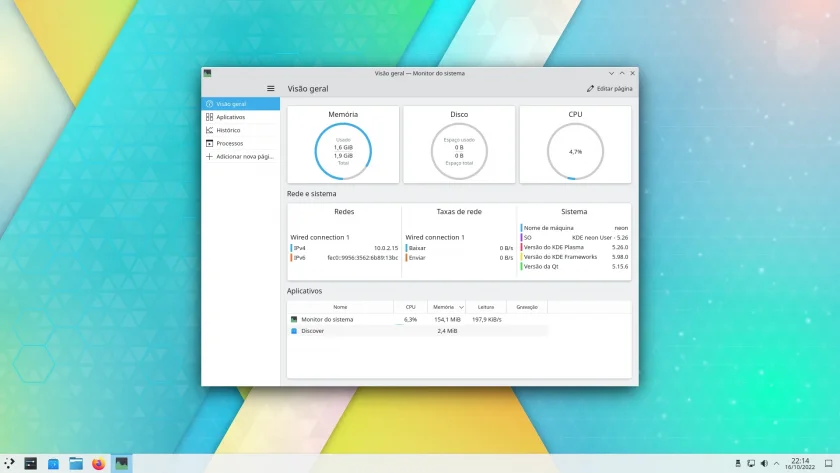This screenshot has height=473, width=840.
Task: Click the Gravação column header
Action: tap(527, 307)
